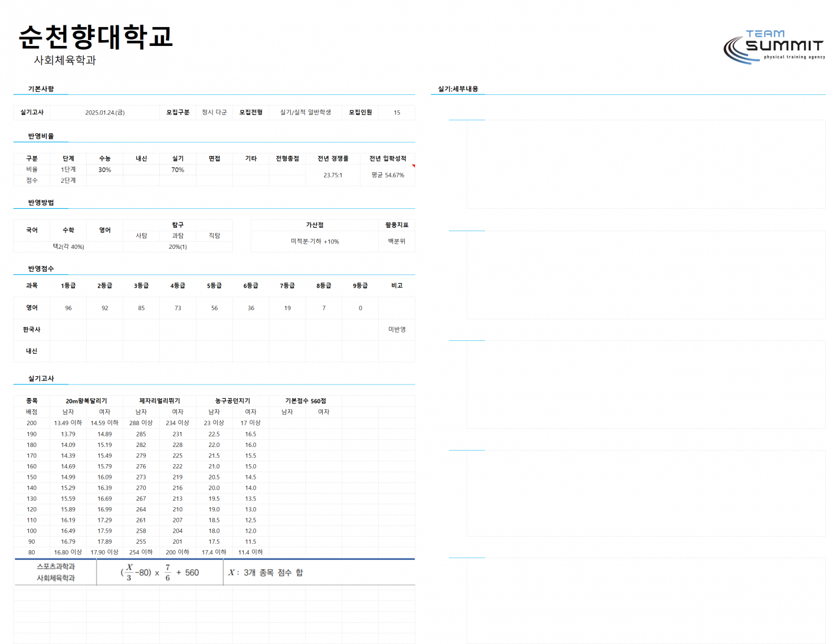Select the 가산점 header
This screenshot has height=644, width=826.
pyautogui.click(x=314, y=225)
